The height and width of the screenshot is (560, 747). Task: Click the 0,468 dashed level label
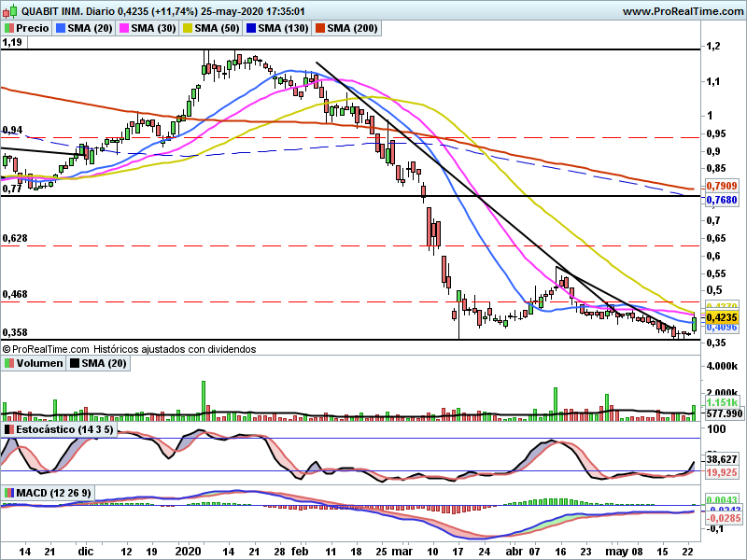(15, 294)
